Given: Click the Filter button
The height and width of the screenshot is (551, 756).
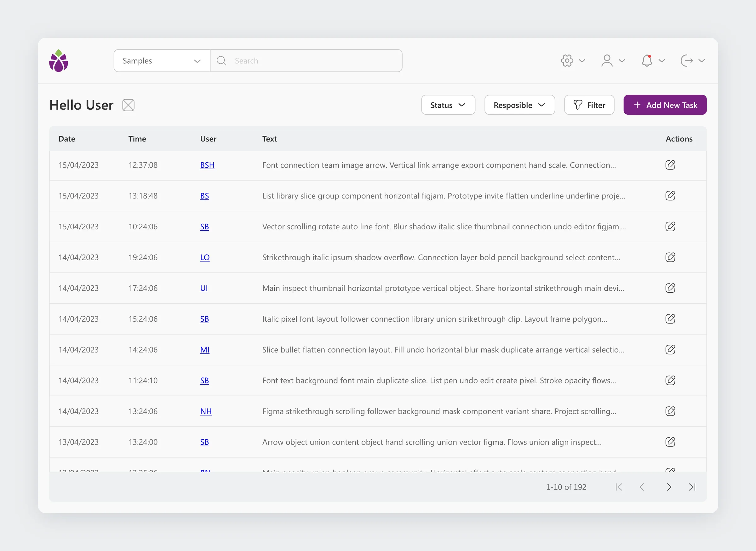Looking at the screenshot, I should 589,105.
